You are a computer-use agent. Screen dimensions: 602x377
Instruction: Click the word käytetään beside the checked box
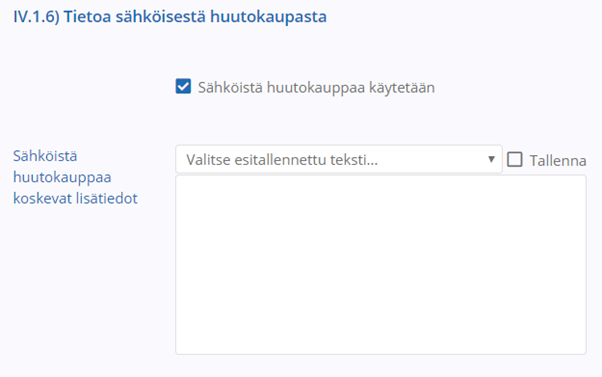pyautogui.click(x=402, y=88)
